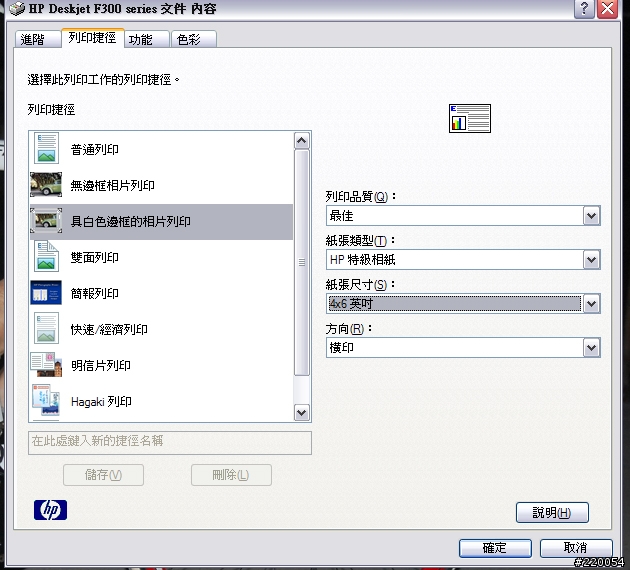Switch to the 色彩 tab

pyautogui.click(x=194, y=39)
